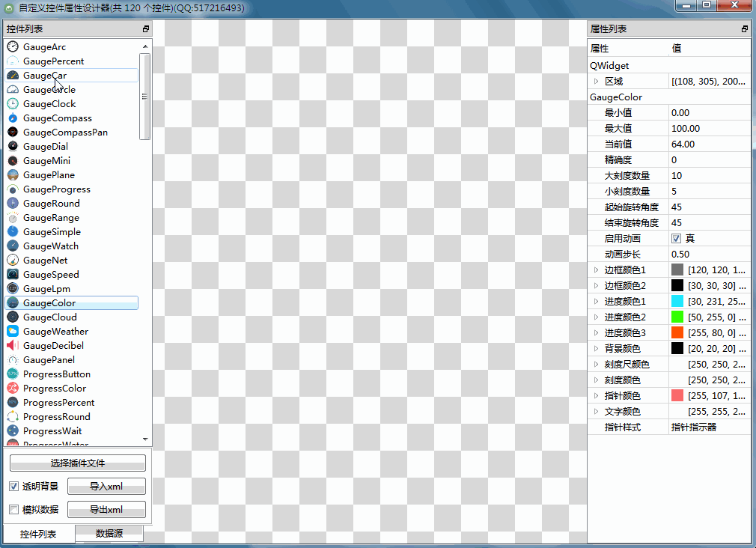This screenshot has height=548, width=756.
Task: Enable the 模拟数据 option
Action: click(x=13, y=509)
